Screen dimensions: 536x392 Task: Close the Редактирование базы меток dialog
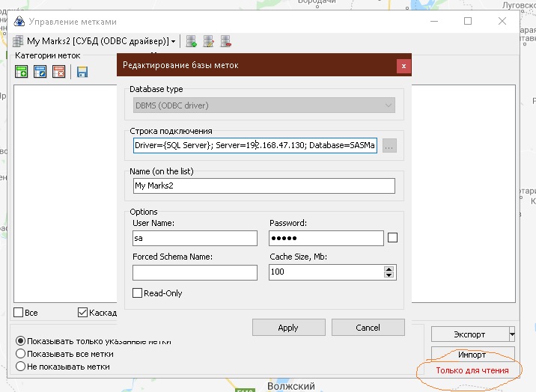[403, 66]
